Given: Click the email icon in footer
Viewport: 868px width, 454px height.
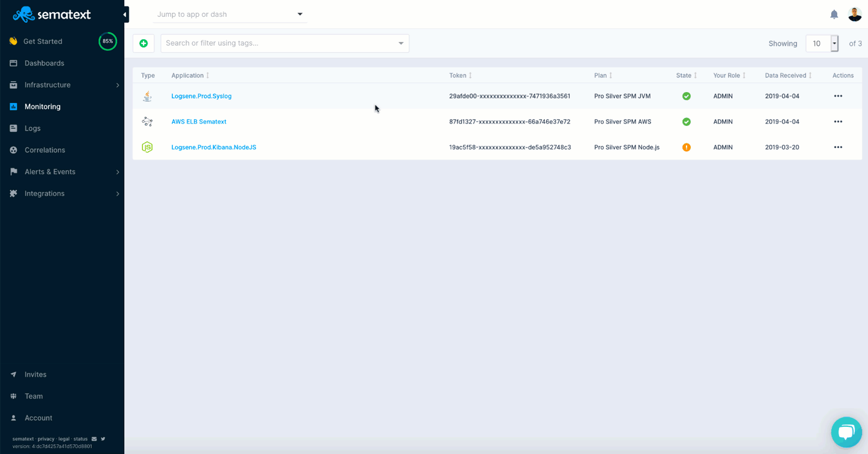Looking at the screenshot, I should [x=94, y=439].
